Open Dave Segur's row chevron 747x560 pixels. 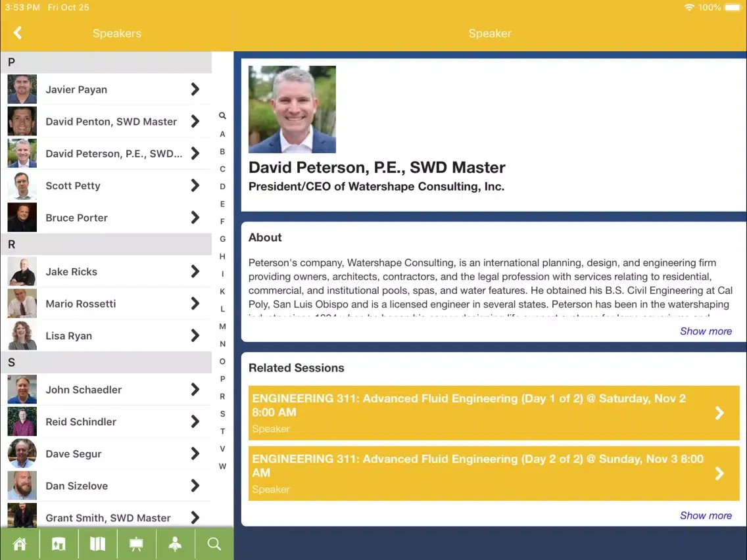tap(195, 454)
